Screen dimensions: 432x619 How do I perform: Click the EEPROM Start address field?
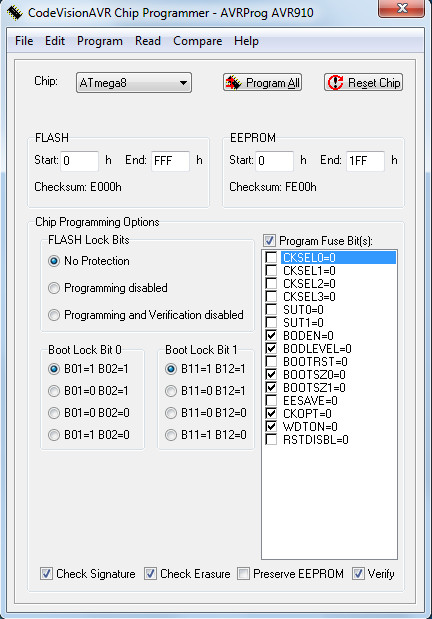274,161
